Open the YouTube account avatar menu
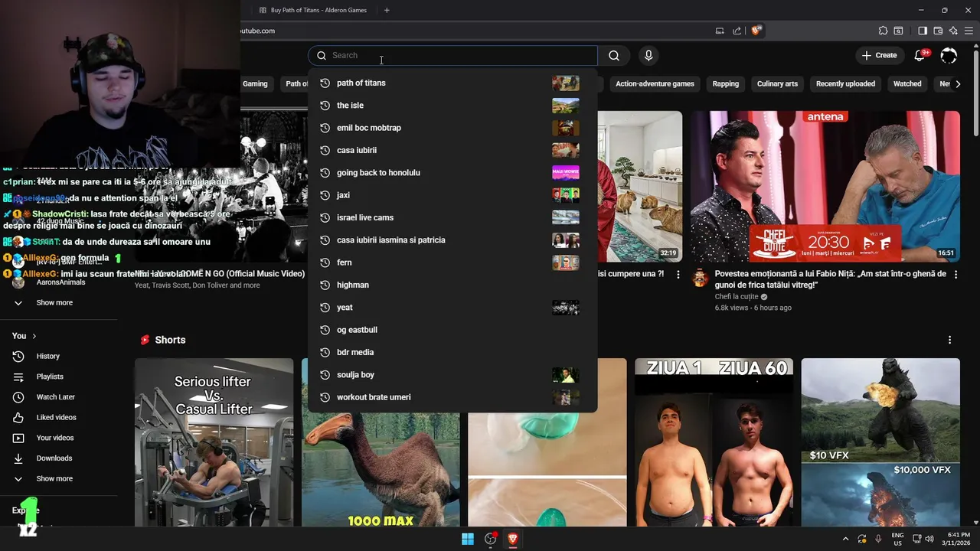This screenshot has width=980, height=551. tap(949, 55)
